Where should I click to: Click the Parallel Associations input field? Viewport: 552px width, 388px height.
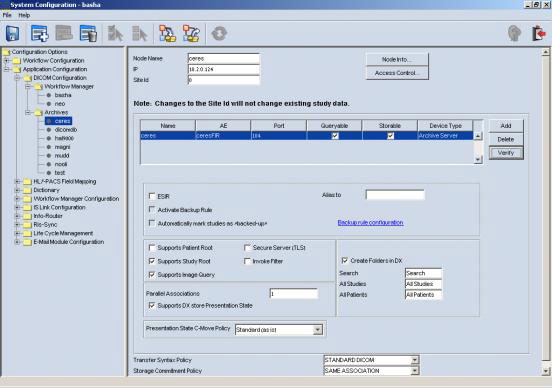click(294, 293)
